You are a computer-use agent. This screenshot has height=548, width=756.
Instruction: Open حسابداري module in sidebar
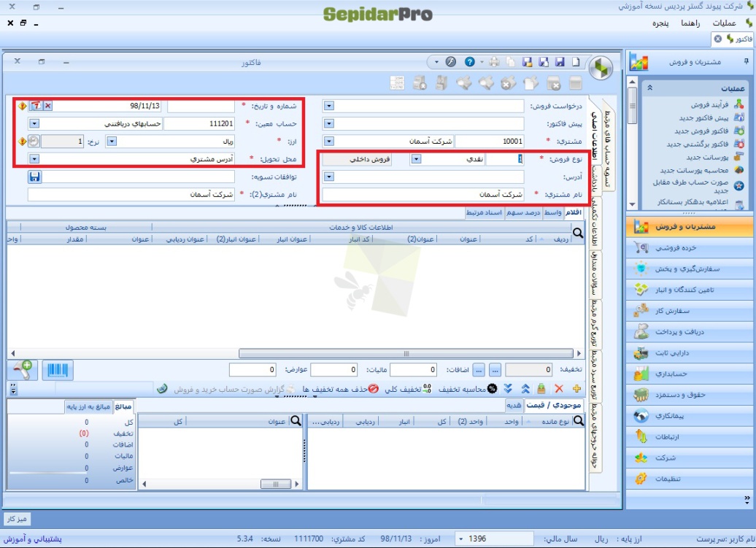690,374
